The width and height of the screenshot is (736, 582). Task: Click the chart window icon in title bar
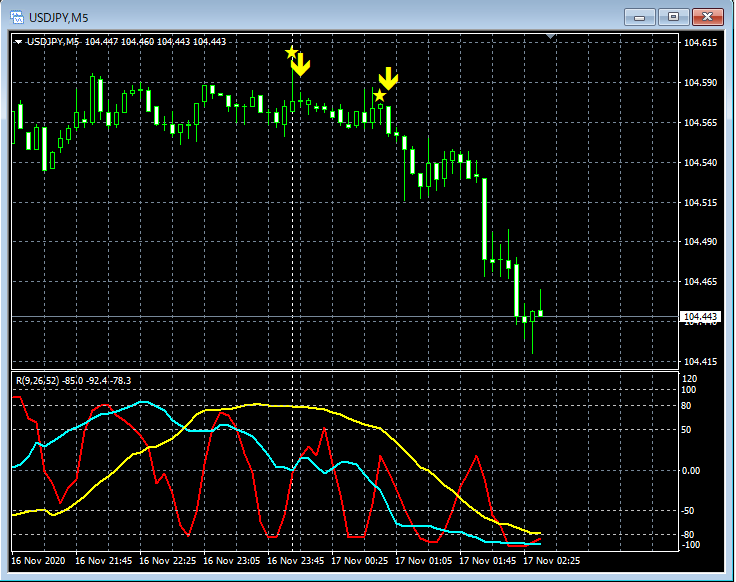click(x=17, y=17)
